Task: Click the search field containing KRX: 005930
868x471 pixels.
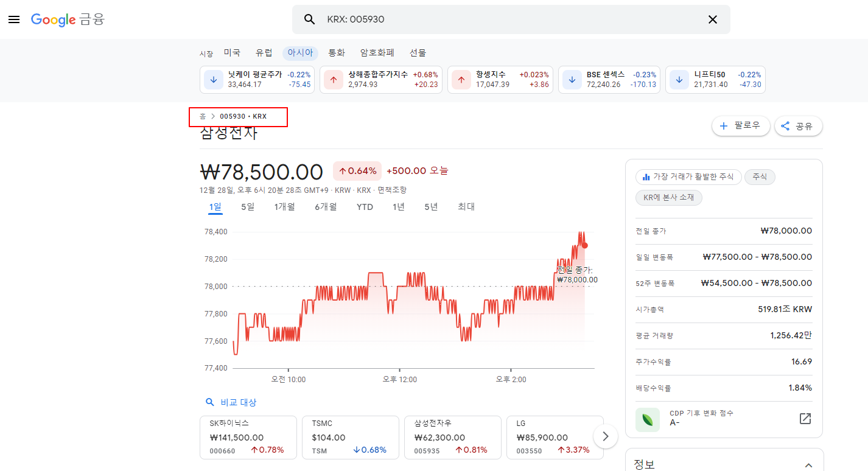Action: 511,19
